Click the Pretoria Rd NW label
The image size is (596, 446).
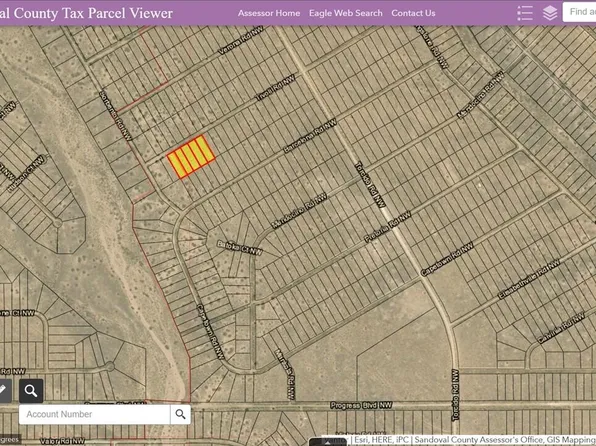pos(388,227)
